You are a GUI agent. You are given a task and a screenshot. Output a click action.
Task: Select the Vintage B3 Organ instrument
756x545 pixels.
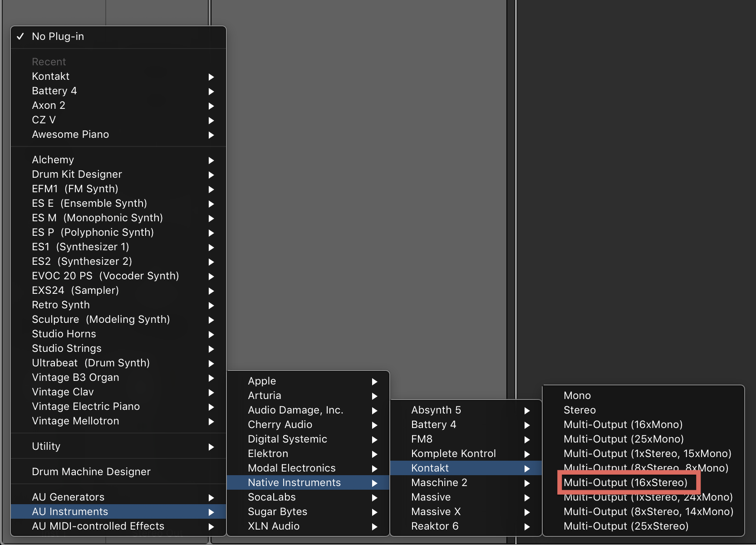click(113, 377)
